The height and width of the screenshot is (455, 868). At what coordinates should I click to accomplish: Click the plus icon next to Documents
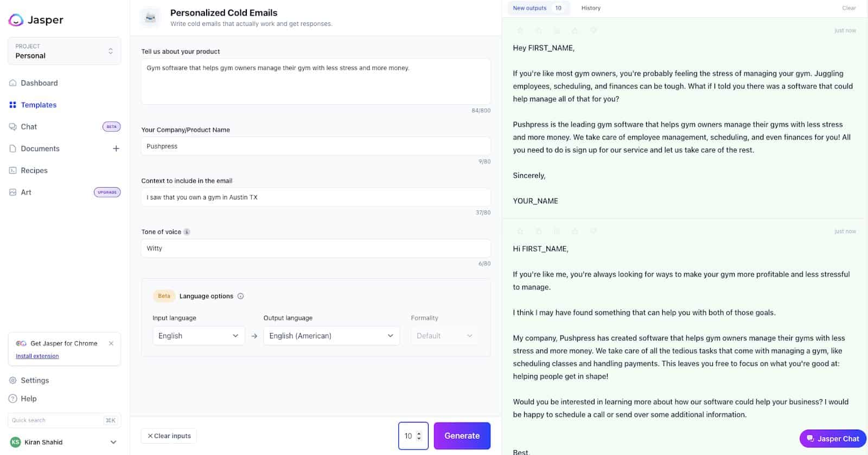coord(116,149)
